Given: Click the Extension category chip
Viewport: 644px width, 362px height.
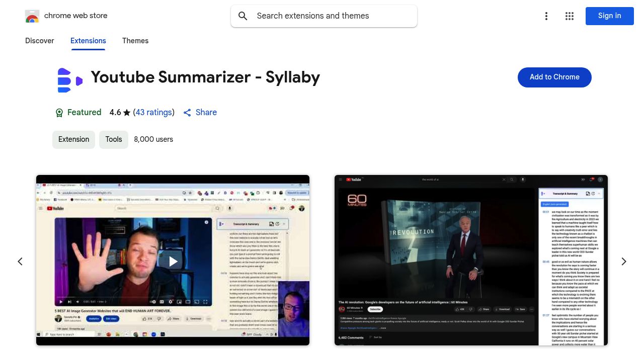Looking at the screenshot, I should [x=74, y=140].
